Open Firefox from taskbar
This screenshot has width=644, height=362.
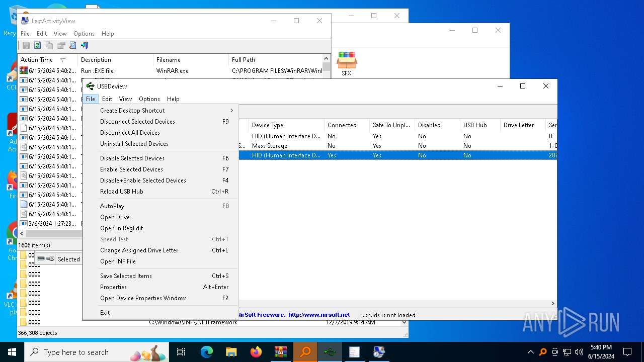click(256, 352)
